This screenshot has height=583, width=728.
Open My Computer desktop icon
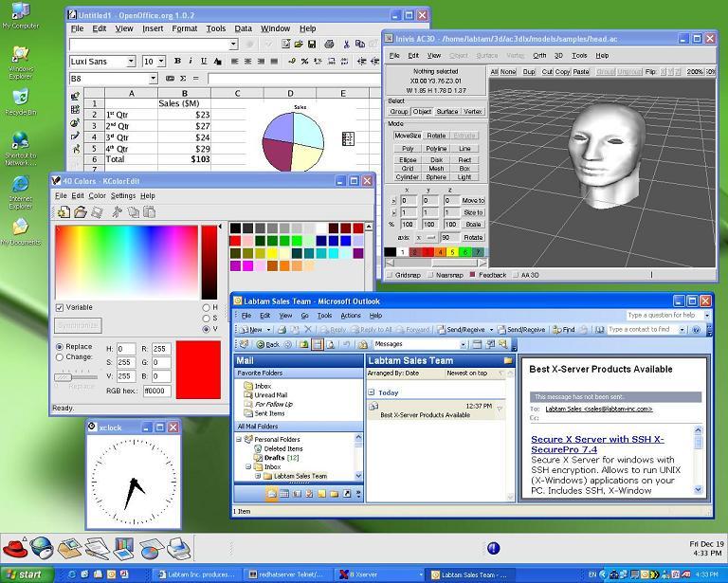(20, 14)
